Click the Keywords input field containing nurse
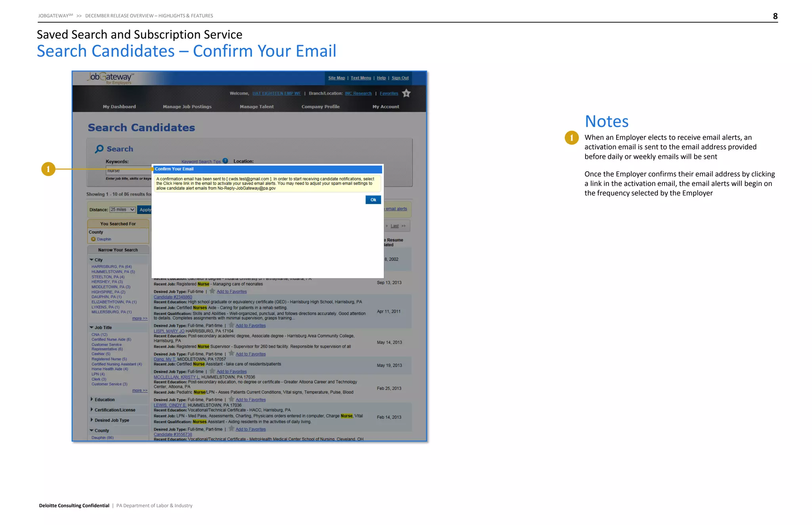The height and width of the screenshot is (525, 812). click(129, 171)
